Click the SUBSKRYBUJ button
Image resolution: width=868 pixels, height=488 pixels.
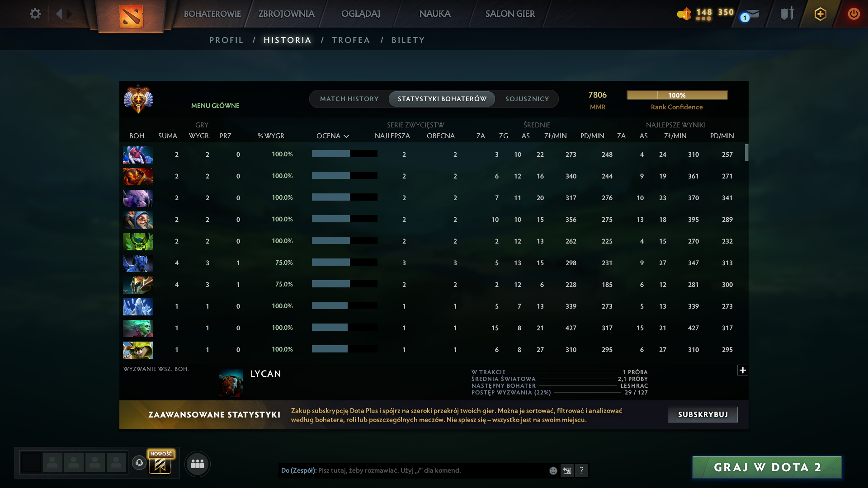[703, 414]
